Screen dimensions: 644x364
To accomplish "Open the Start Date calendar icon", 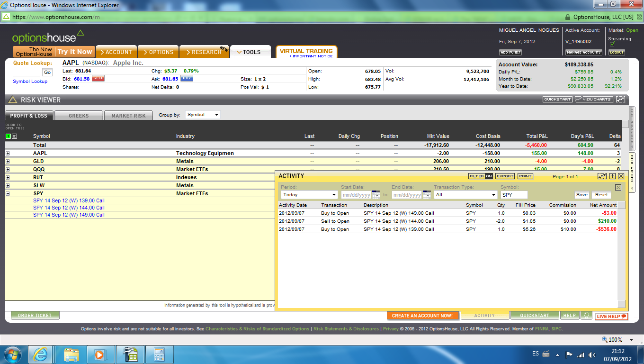I will point(376,195).
